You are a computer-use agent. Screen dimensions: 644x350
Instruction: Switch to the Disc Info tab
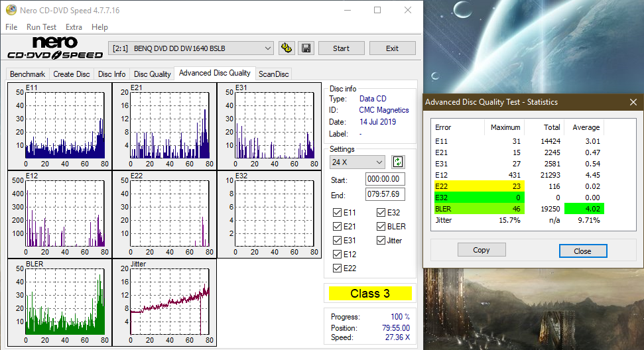point(111,74)
